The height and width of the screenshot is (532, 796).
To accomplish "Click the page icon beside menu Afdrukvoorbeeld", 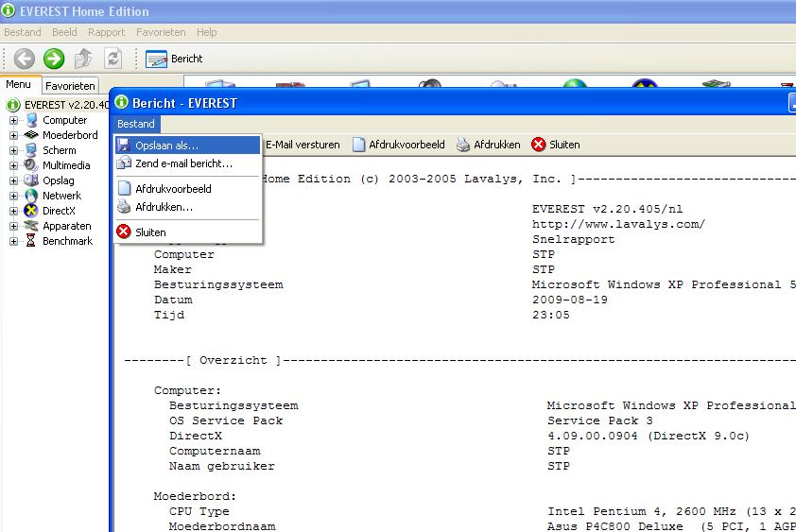I will tap(125, 188).
